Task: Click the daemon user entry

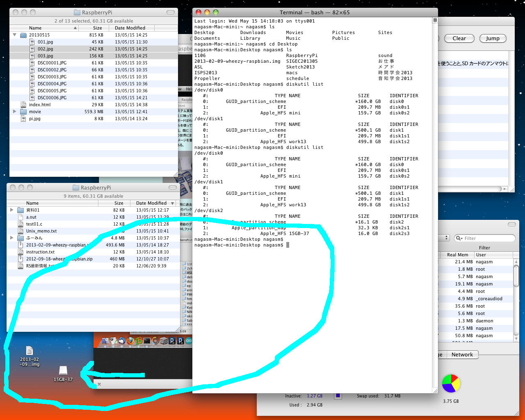Action: click(x=484, y=321)
